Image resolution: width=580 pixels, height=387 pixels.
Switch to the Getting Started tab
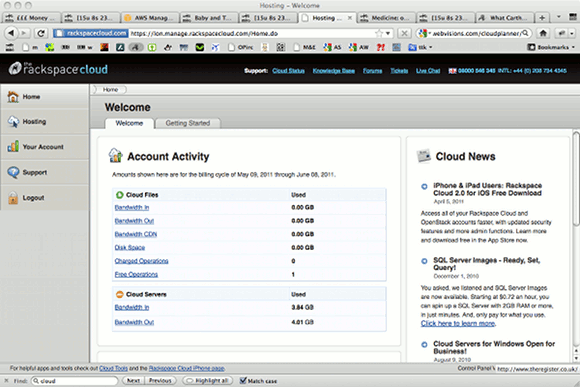point(188,123)
